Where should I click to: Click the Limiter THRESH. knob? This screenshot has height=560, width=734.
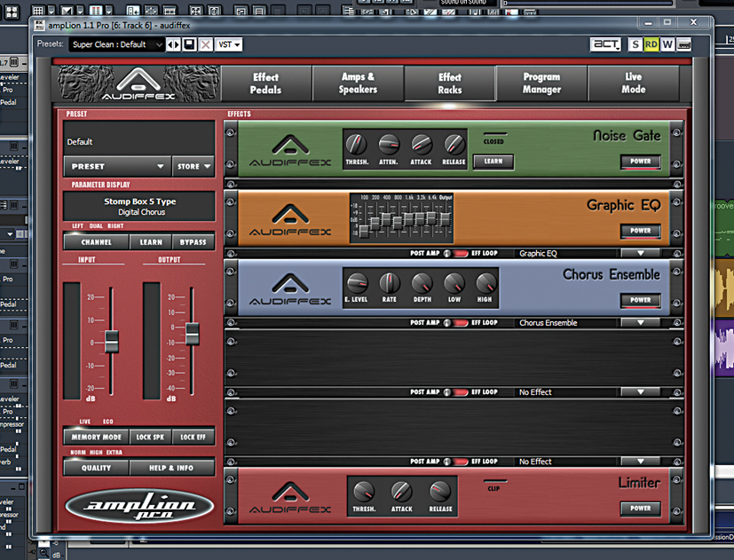tap(364, 492)
